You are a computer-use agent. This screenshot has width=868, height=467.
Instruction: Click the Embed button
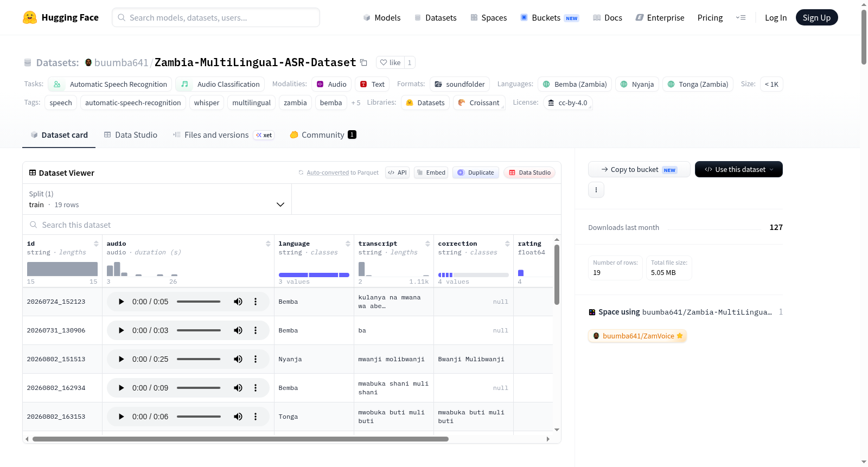click(431, 172)
